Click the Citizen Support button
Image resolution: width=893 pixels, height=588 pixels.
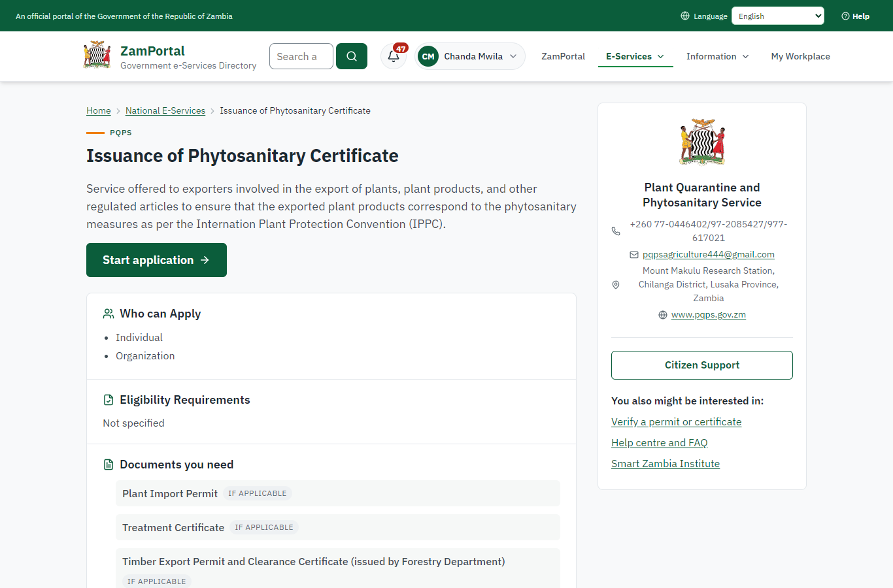click(x=702, y=365)
